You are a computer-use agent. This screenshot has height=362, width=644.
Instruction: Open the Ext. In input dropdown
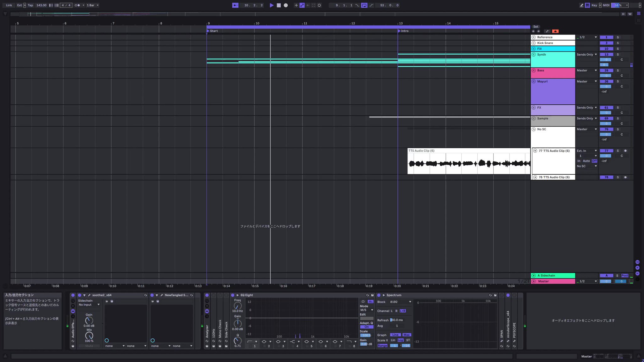click(587, 151)
